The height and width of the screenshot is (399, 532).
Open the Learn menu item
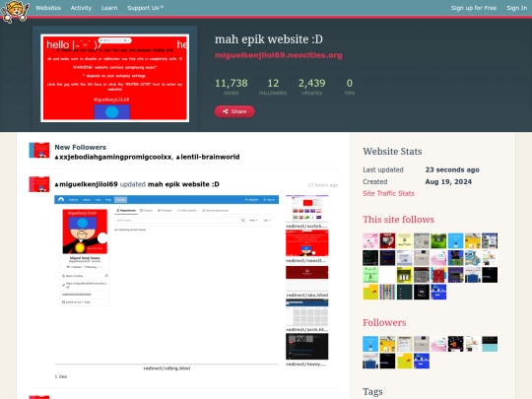click(109, 8)
